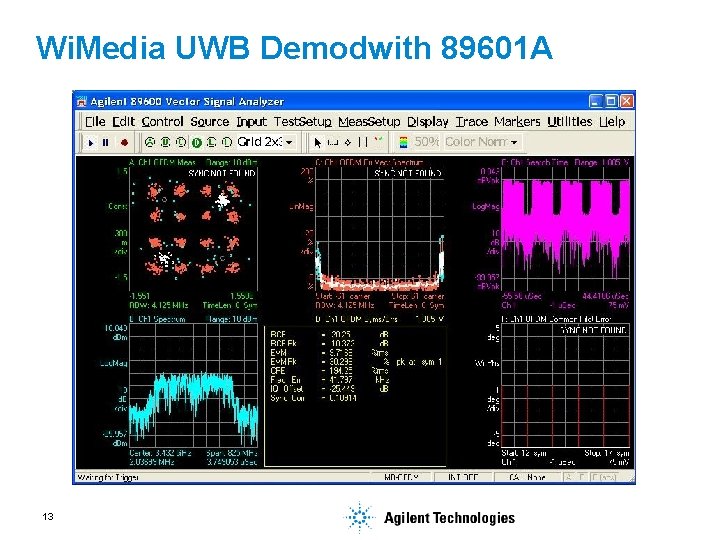Click 'Span 825 MHz' label under spectrum
The width and height of the screenshot is (720, 540).
pyautogui.click(x=232, y=453)
